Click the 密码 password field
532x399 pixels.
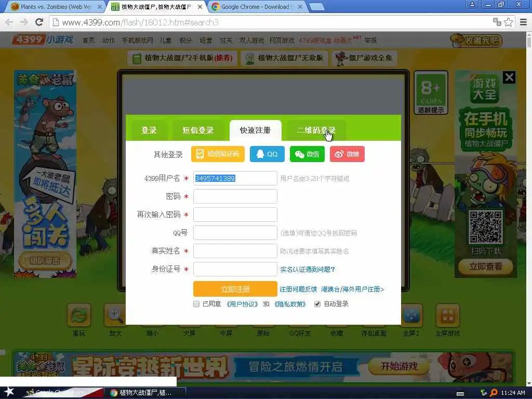pos(235,196)
